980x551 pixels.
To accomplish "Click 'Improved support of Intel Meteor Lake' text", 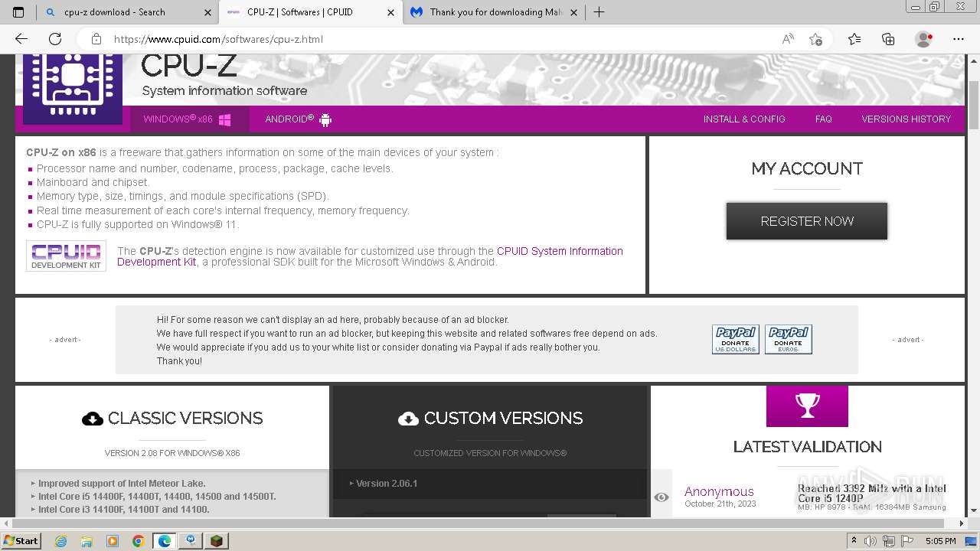I will tap(122, 484).
